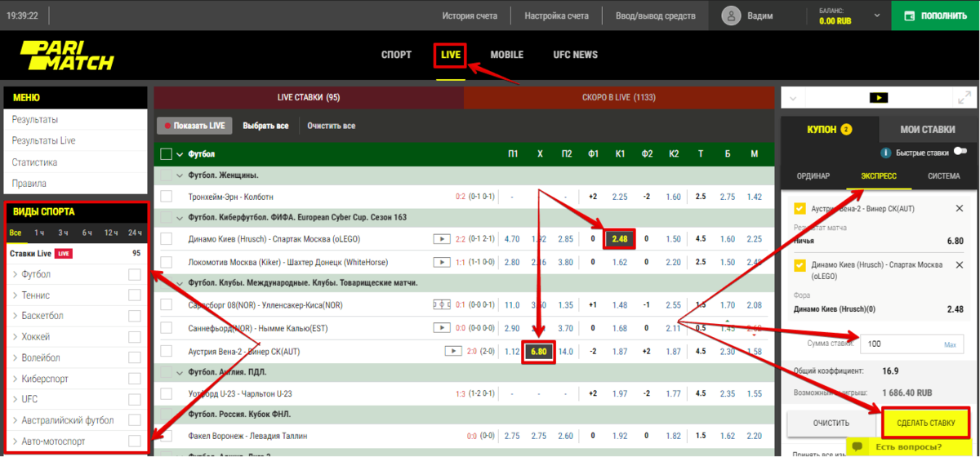The height and width of the screenshot is (457, 980).
Task: Click the Показать LIVE button
Action: (195, 126)
